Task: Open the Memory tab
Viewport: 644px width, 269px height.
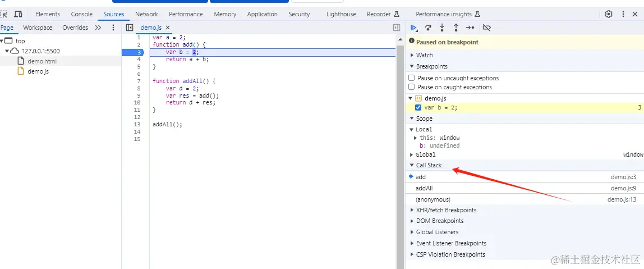Action: coord(225,14)
